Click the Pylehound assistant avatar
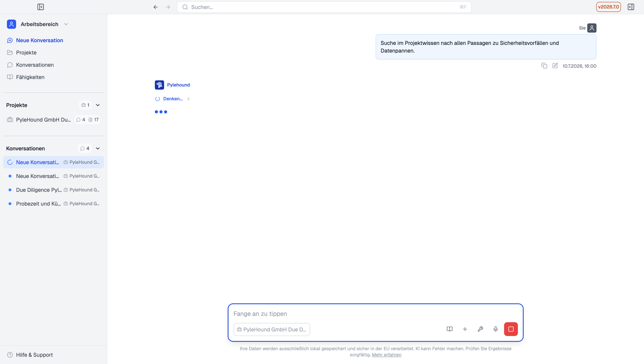This screenshot has width=644, height=364. [x=159, y=85]
